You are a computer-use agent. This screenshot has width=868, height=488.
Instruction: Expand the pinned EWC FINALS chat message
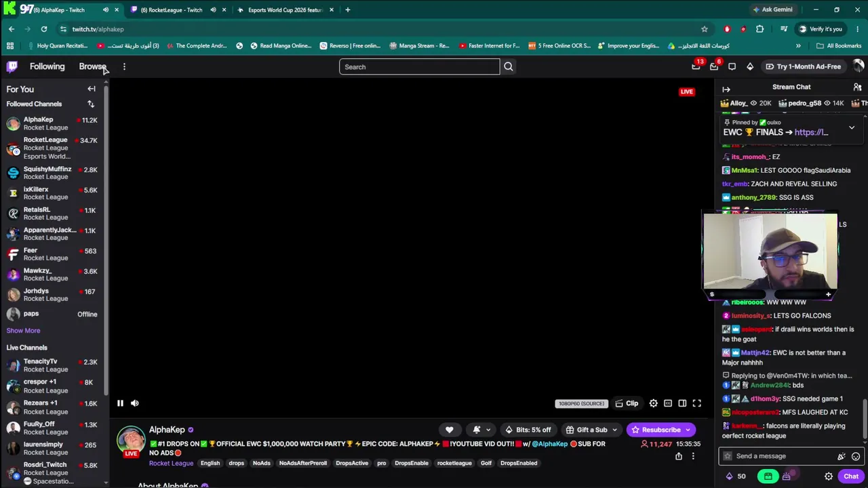point(852,127)
